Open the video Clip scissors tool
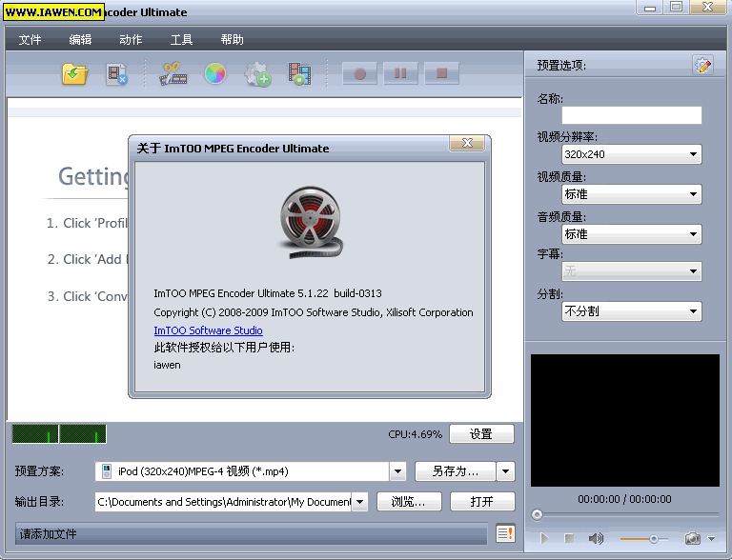This screenshot has width=732, height=560. pyautogui.click(x=173, y=73)
